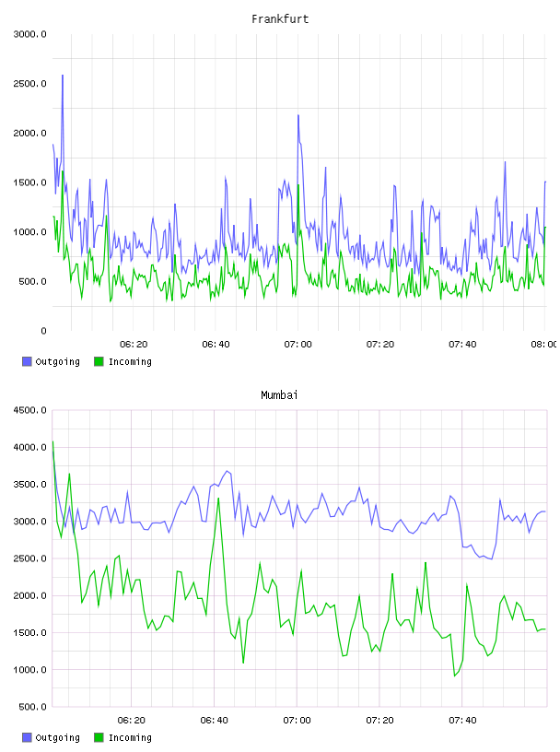560x752 pixels.
Task: Click the 07:40 time label in Frankfurt chart
Action: [x=462, y=345]
